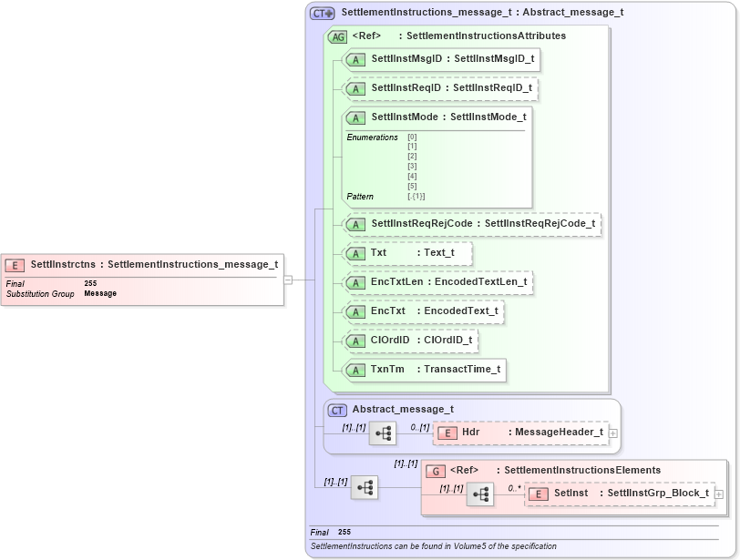Click the A icon on ClOrdID attribute

(355, 340)
